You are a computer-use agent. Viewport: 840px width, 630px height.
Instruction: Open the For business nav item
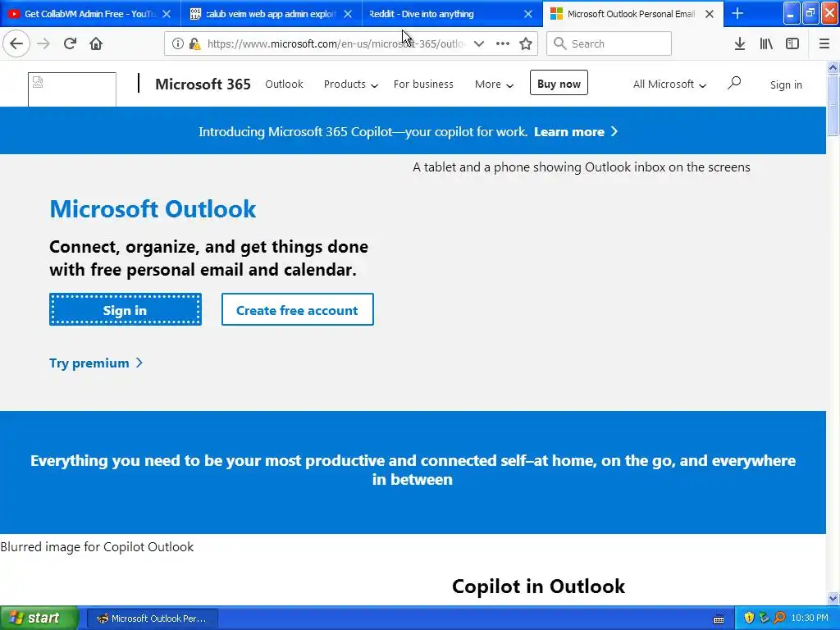click(x=423, y=84)
